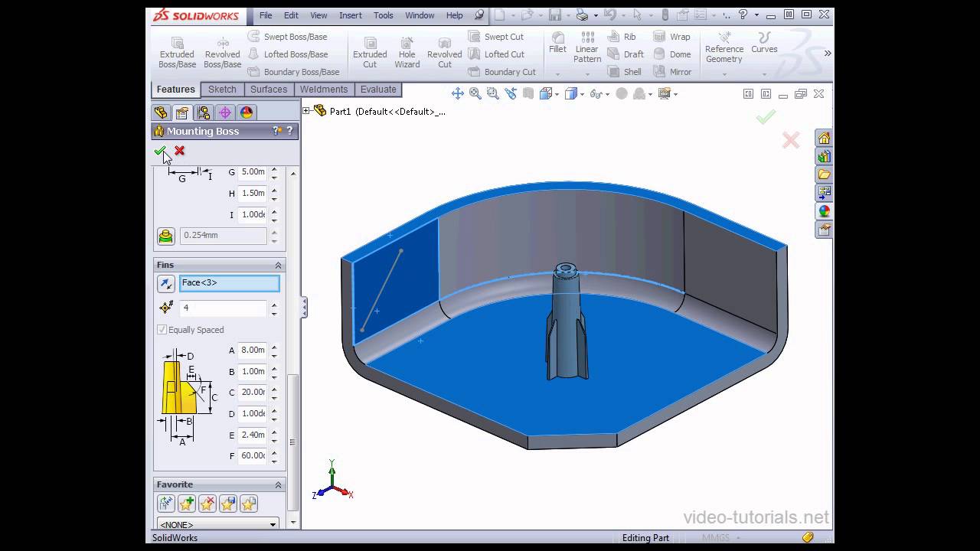Collapse the Favorite section
Screen dimensions: 980x551
tap(278, 484)
